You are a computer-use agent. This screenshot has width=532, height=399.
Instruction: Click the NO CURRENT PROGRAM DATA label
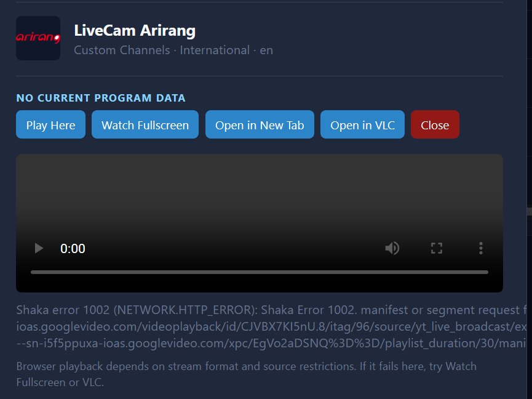(x=101, y=98)
